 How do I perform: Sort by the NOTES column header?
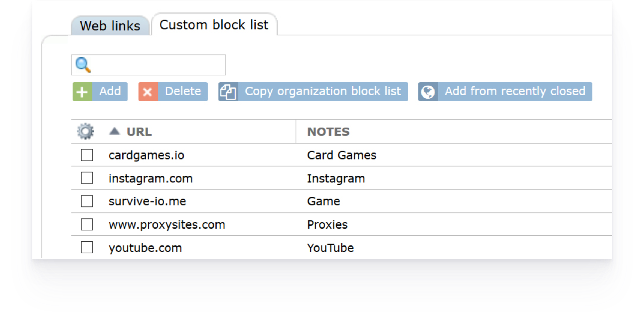328,132
